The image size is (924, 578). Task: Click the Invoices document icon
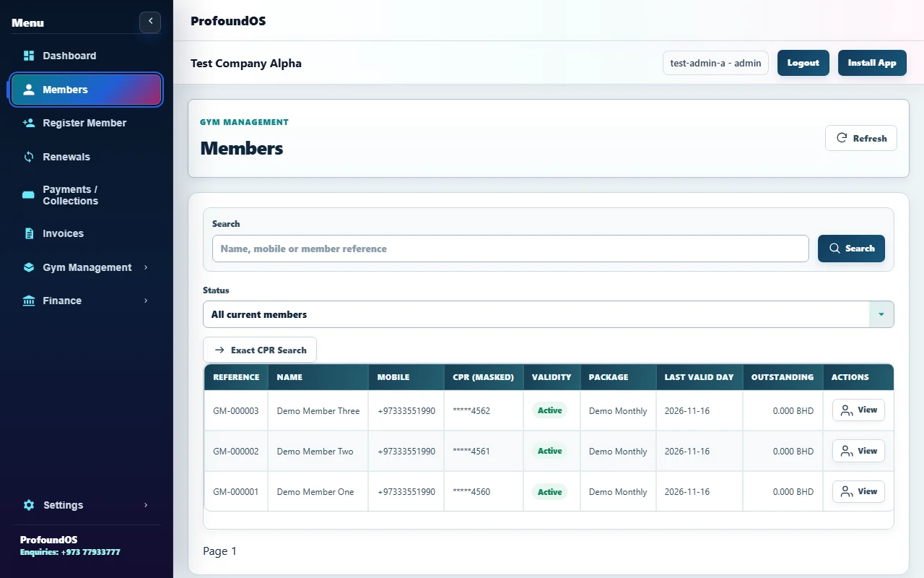point(29,233)
